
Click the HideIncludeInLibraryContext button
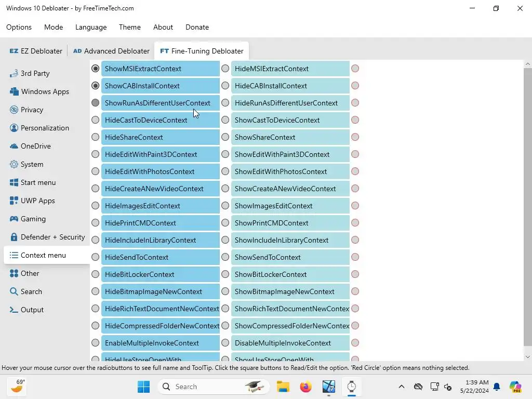click(x=160, y=240)
